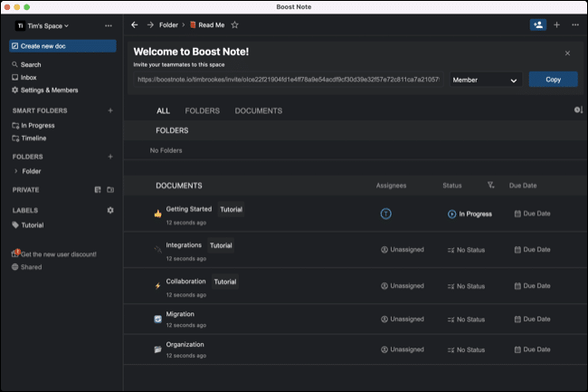
Task: Click the Due Date column header
Action: [523, 186]
